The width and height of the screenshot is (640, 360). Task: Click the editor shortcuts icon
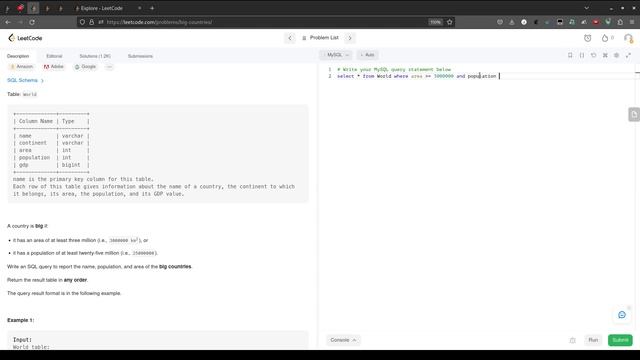pyautogui.click(x=605, y=55)
